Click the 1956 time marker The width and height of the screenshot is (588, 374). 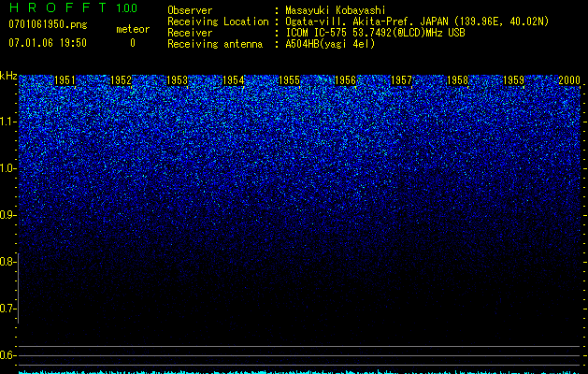pos(345,80)
